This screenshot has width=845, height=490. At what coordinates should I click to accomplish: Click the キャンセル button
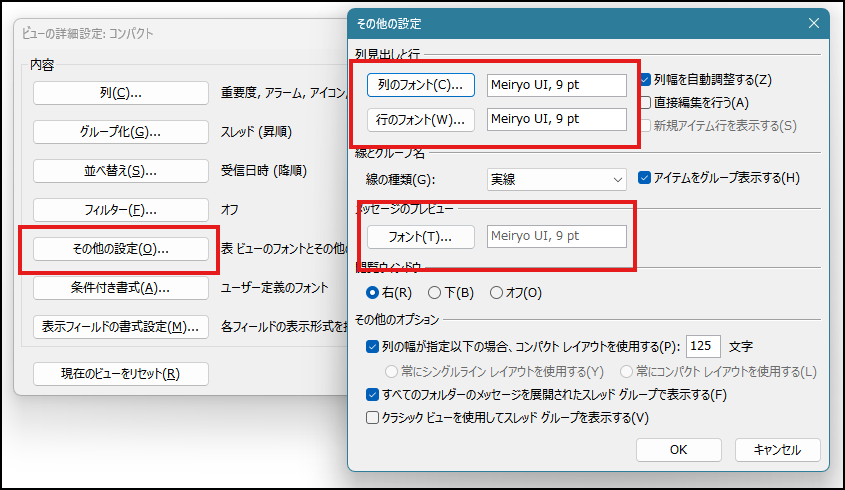click(x=778, y=450)
